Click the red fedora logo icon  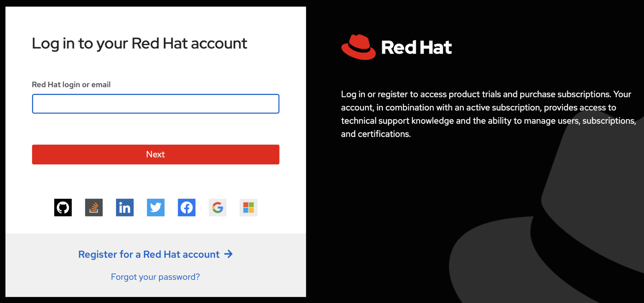point(358,47)
